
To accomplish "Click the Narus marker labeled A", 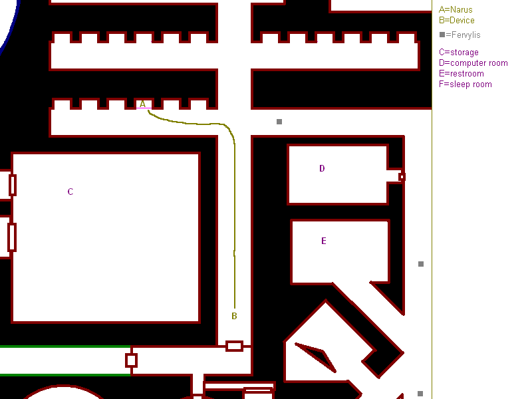I will click(142, 104).
